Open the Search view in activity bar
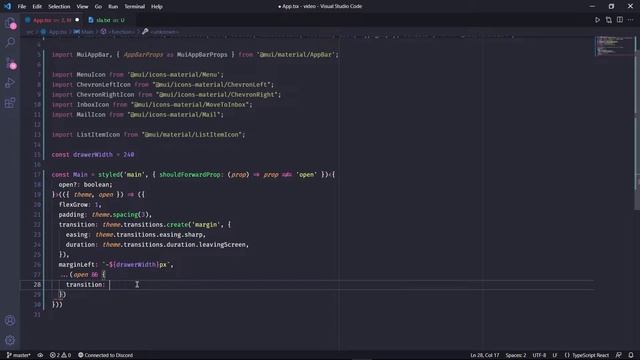The height and width of the screenshot is (360, 640). pyautogui.click(x=10, y=42)
